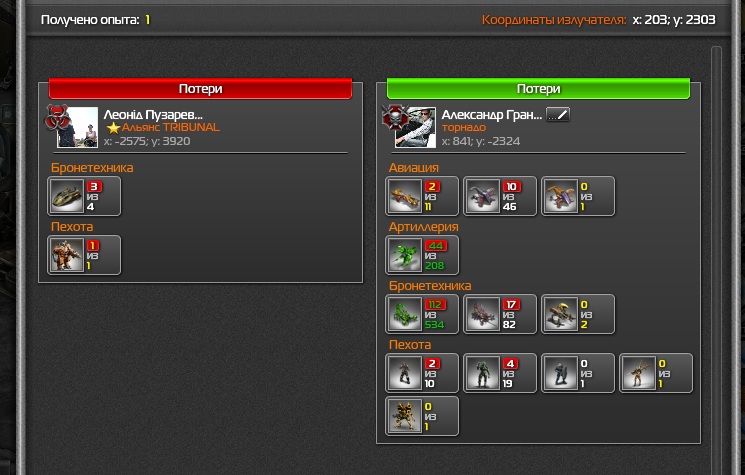Click armor unit icon showing 0 из 2
Image resolution: width=745 pixels, height=475 pixels.
point(560,314)
